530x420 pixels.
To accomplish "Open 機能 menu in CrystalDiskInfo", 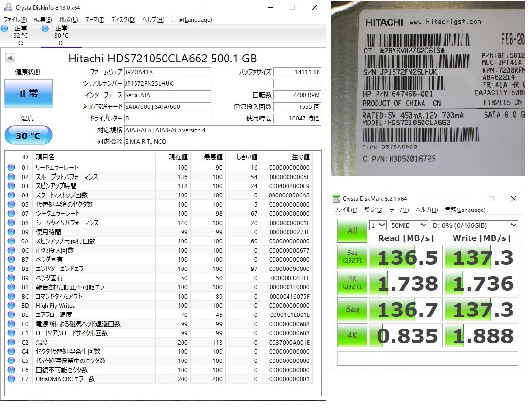I will pos(69,20).
